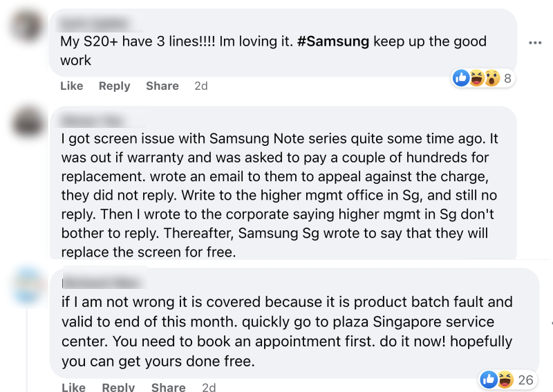Click the laughing emoji reaction on the S20+ comment
Screen dimensions: 553x392
pyautogui.click(x=476, y=78)
